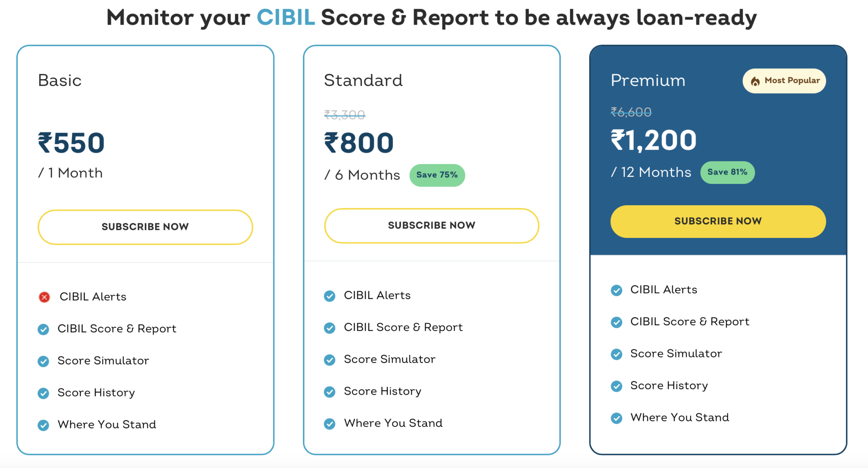The height and width of the screenshot is (468, 868).
Task: Click the flame icon in Most Popular badge
Action: pyautogui.click(x=756, y=81)
